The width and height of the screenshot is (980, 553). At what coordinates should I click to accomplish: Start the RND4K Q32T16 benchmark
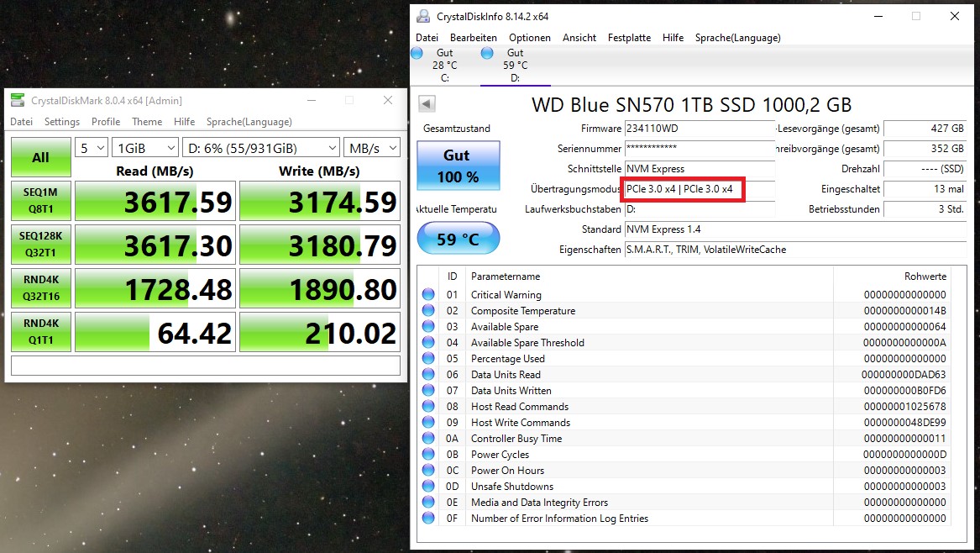(40, 288)
